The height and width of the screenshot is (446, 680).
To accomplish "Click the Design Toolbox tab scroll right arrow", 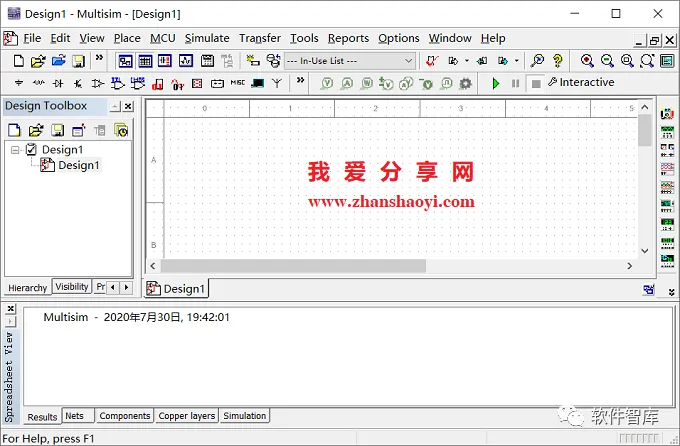I will 126,287.
